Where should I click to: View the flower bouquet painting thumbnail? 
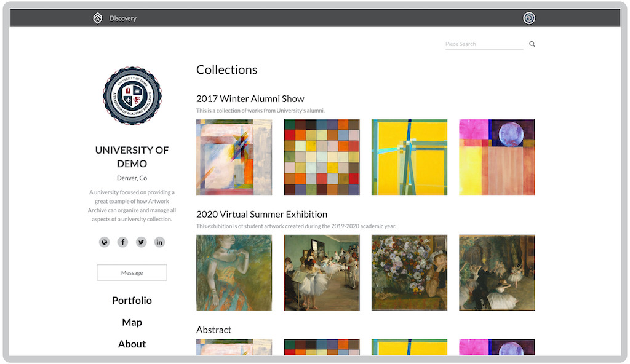click(x=409, y=272)
